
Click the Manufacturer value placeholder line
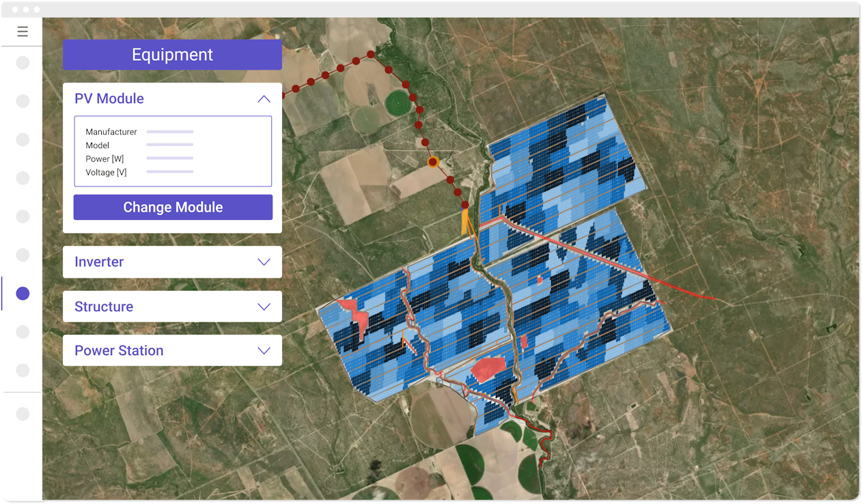[170, 131]
